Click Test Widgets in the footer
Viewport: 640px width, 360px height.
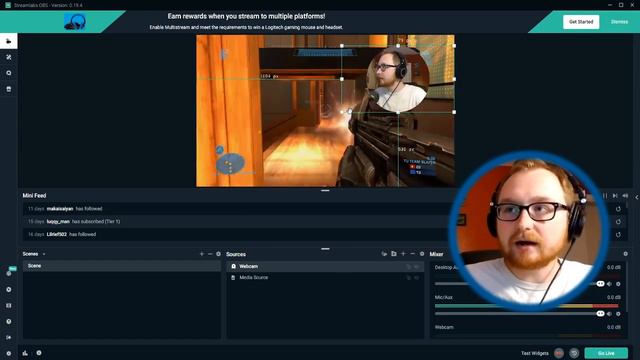tap(534, 353)
